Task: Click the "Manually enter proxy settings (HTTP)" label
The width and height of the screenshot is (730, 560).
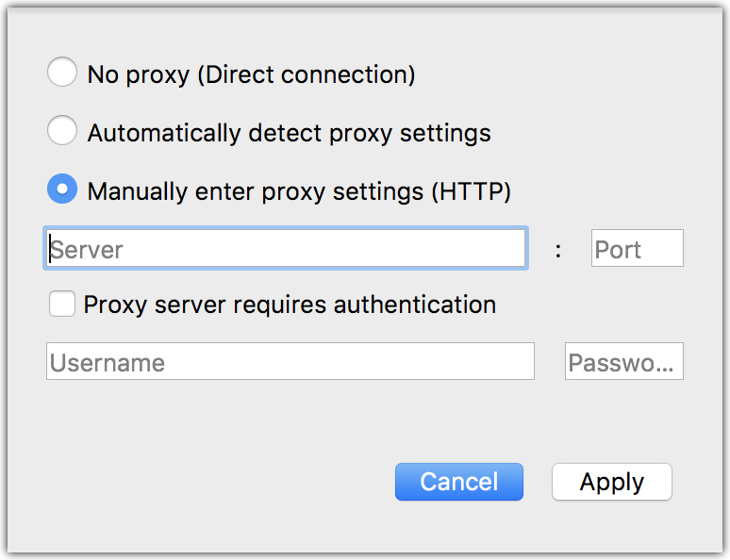Action: (x=299, y=191)
